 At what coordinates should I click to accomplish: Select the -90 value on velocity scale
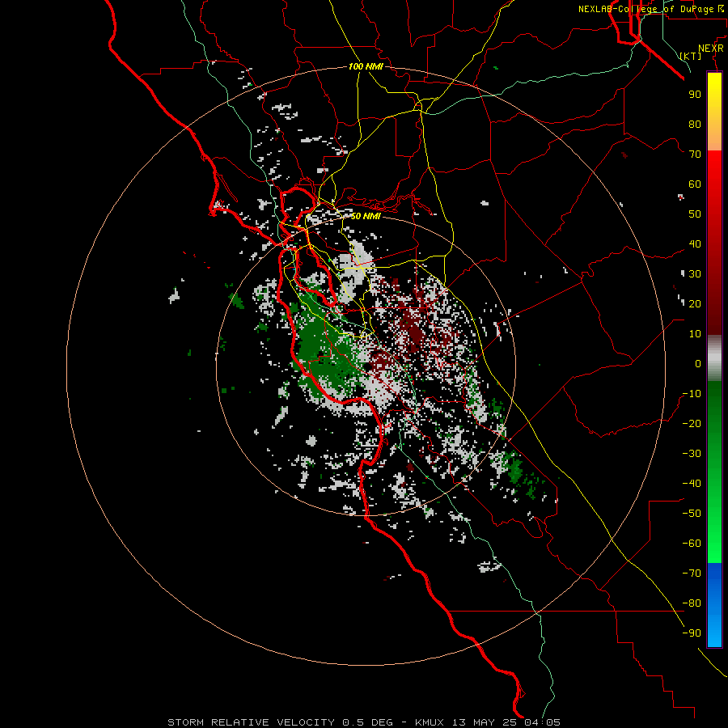point(692,633)
